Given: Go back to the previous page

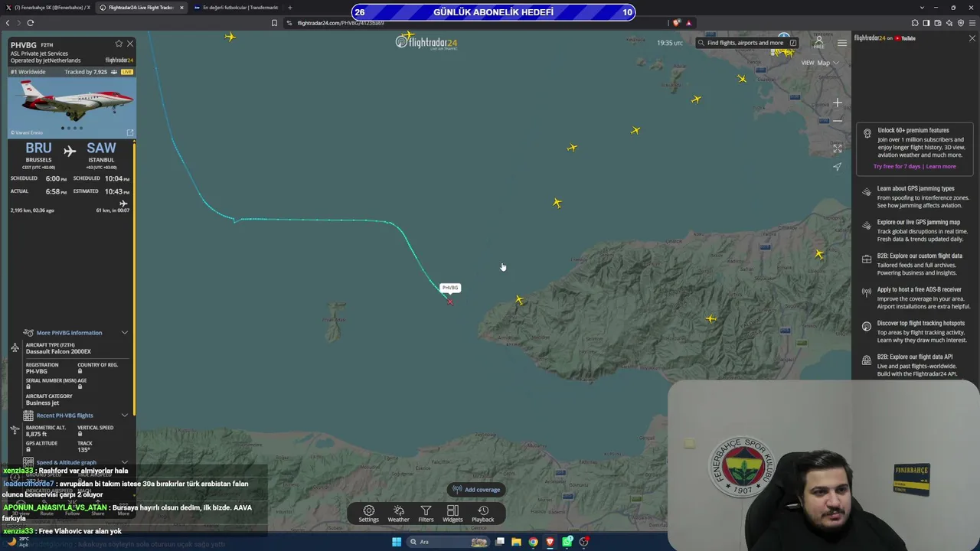Looking at the screenshot, I should [x=8, y=23].
